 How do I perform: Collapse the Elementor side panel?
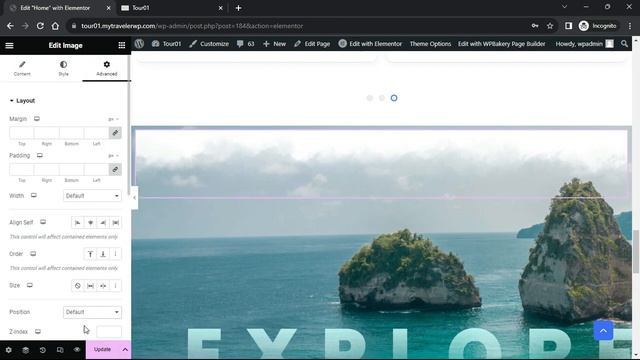click(134, 198)
